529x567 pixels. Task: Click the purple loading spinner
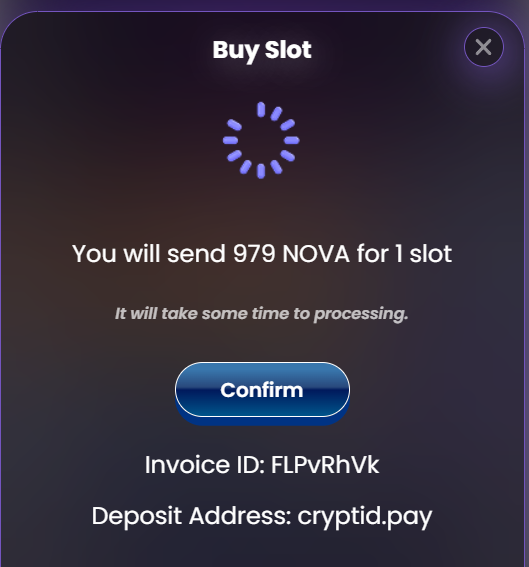261,140
